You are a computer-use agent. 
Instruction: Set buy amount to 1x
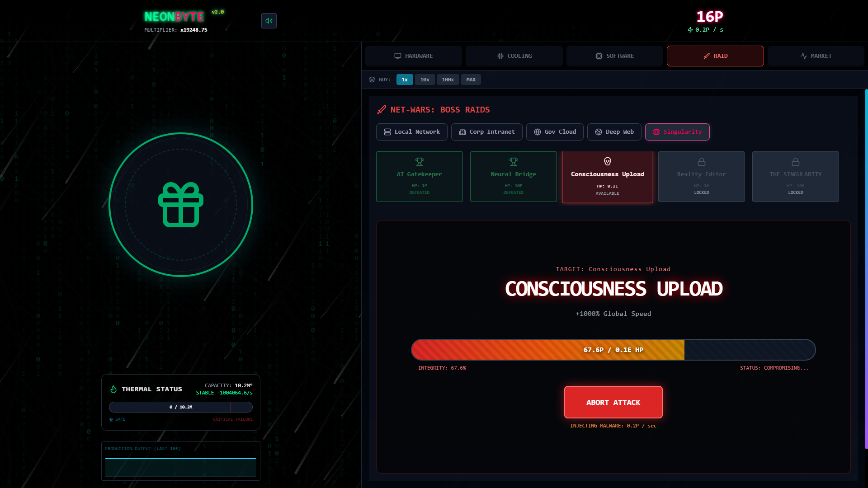click(x=405, y=80)
